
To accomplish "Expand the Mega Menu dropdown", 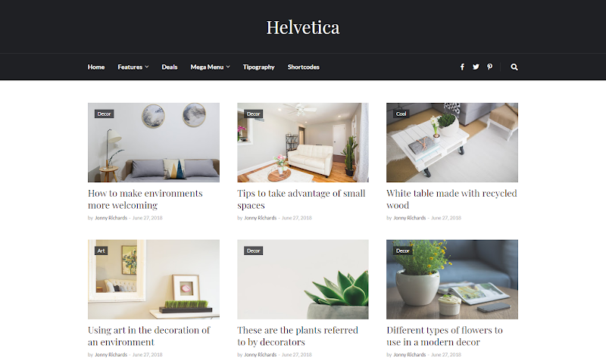I will coord(211,67).
